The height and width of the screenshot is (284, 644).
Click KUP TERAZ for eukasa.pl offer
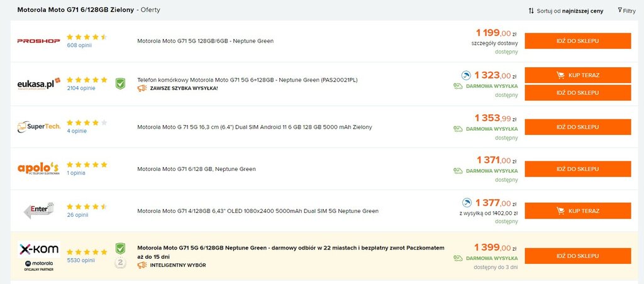[577, 75]
